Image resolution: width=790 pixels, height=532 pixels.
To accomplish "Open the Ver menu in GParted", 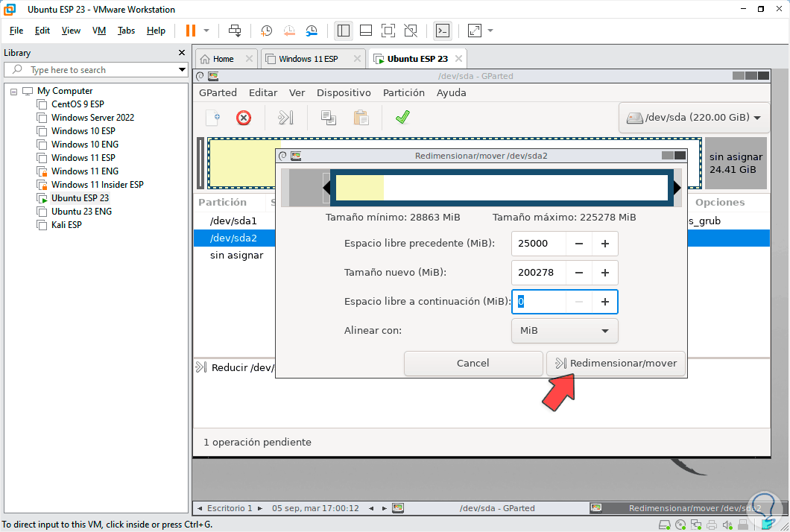I will click(x=297, y=92).
